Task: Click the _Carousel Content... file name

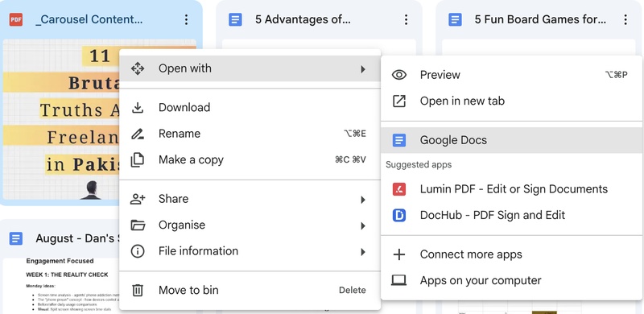Action: tap(89, 19)
